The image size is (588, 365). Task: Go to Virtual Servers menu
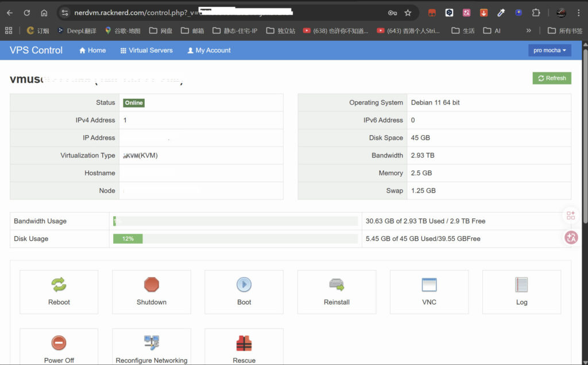pos(146,51)
